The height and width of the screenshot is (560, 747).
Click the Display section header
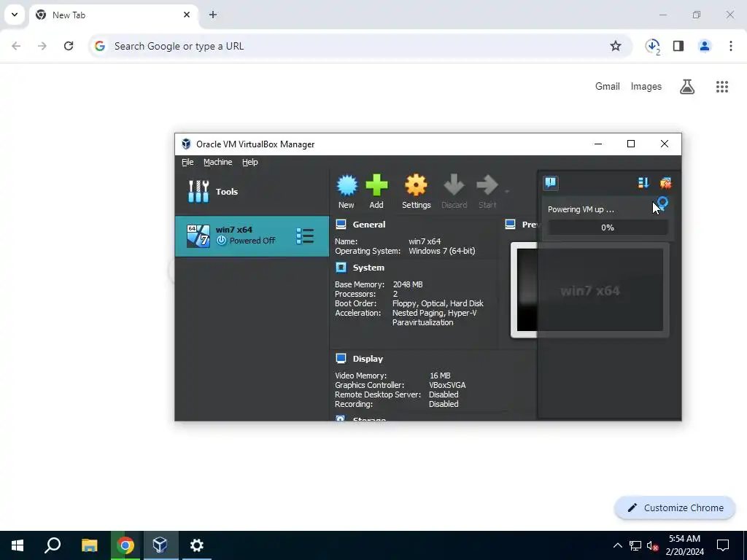tap(368, 359)
